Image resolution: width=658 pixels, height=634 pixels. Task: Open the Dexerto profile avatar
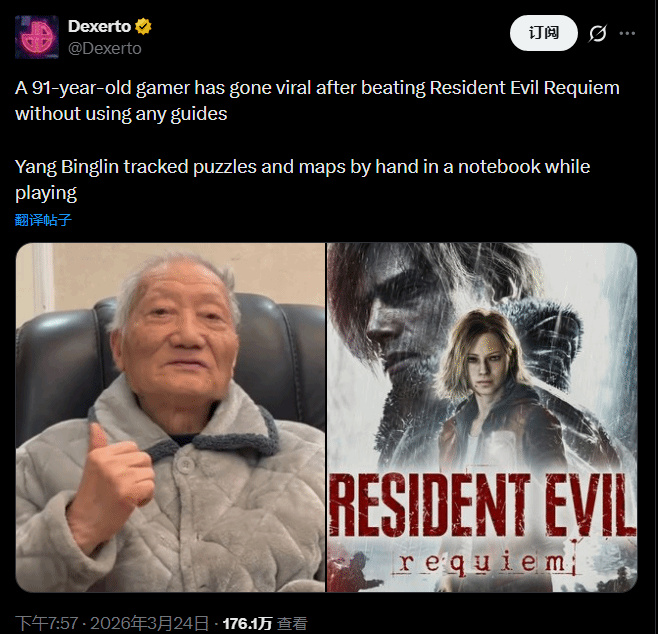37,37
